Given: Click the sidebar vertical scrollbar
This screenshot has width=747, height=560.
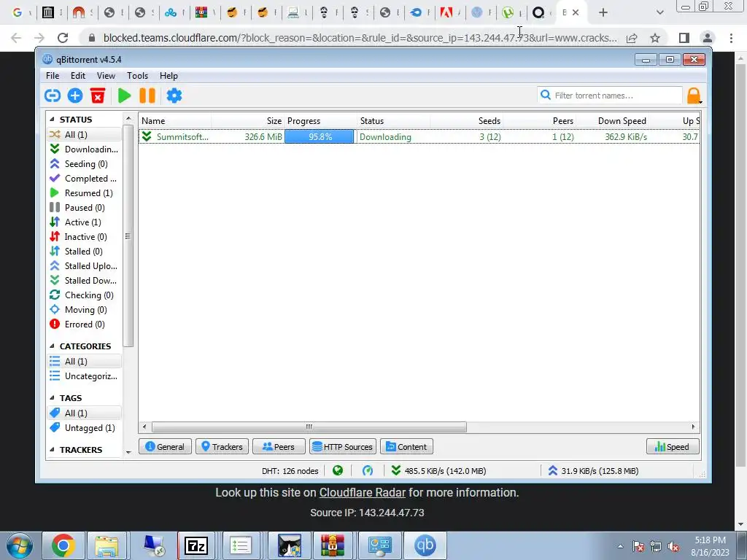Looking at the screenshot, I should pos(128,236).
